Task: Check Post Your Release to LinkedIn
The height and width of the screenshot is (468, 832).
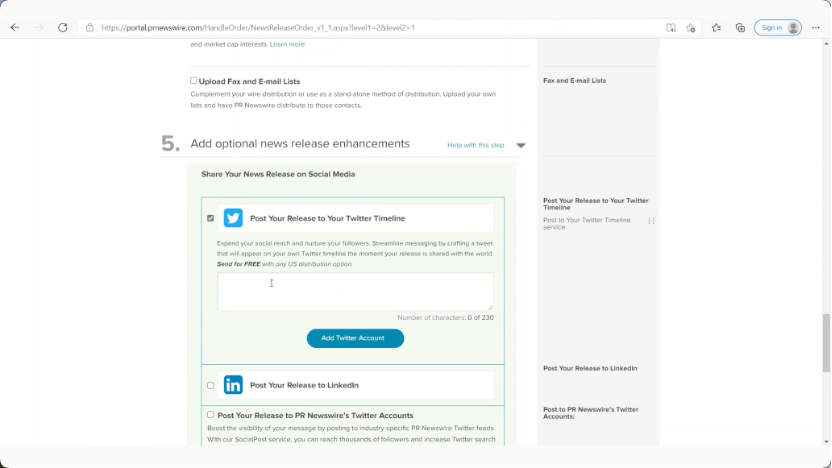Action: 210,385
